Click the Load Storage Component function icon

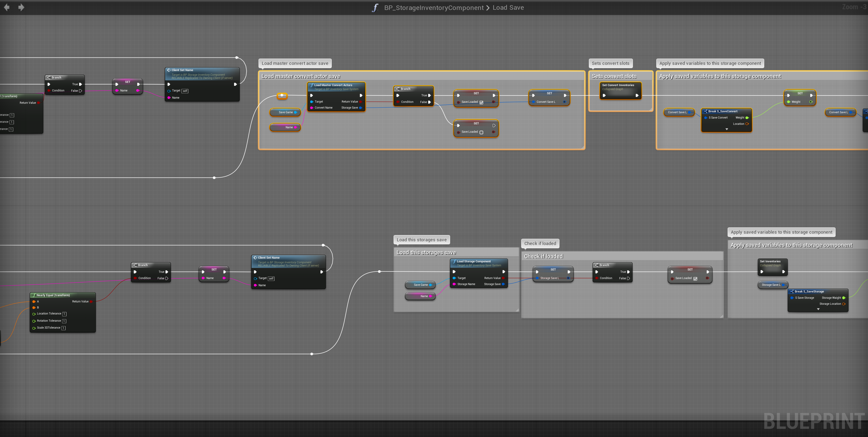click(x=454, y=261)
